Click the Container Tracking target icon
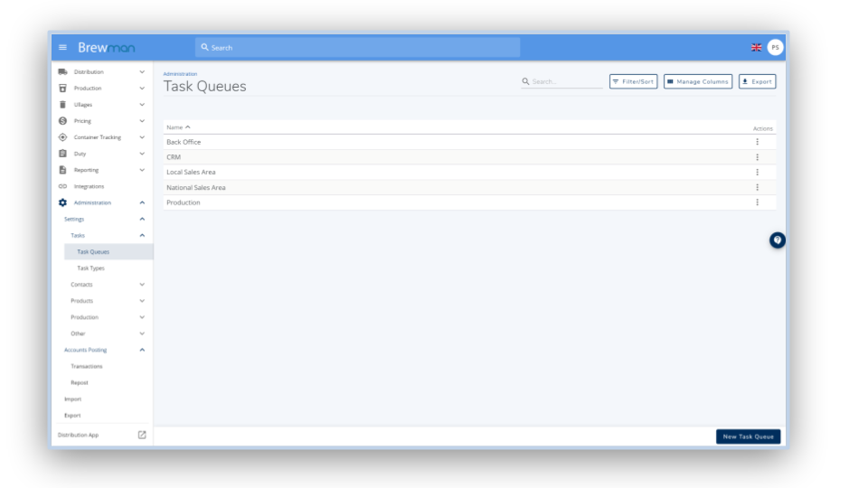868x488 pixels. click(62, 137)
